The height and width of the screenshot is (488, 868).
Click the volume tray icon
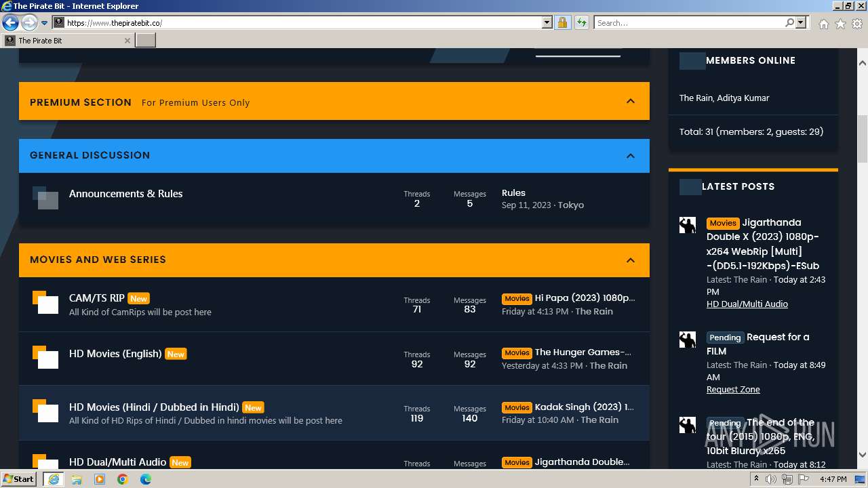click(x=771, y=479)
